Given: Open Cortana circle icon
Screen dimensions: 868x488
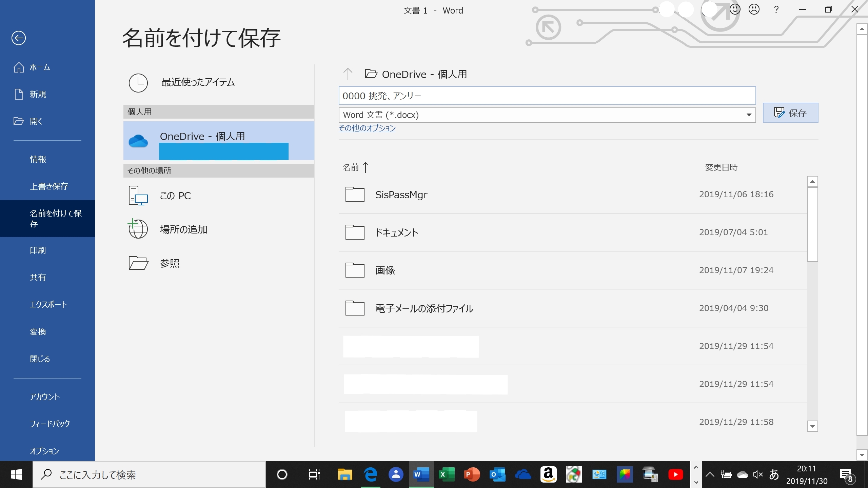Looking at the screenshot, I should coord(282,475).
